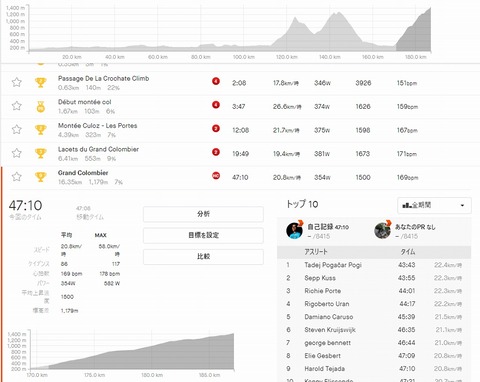The image size is (480, 382).
Task: Open Damiano Caruso leaderboard entry
Action: 329,317
